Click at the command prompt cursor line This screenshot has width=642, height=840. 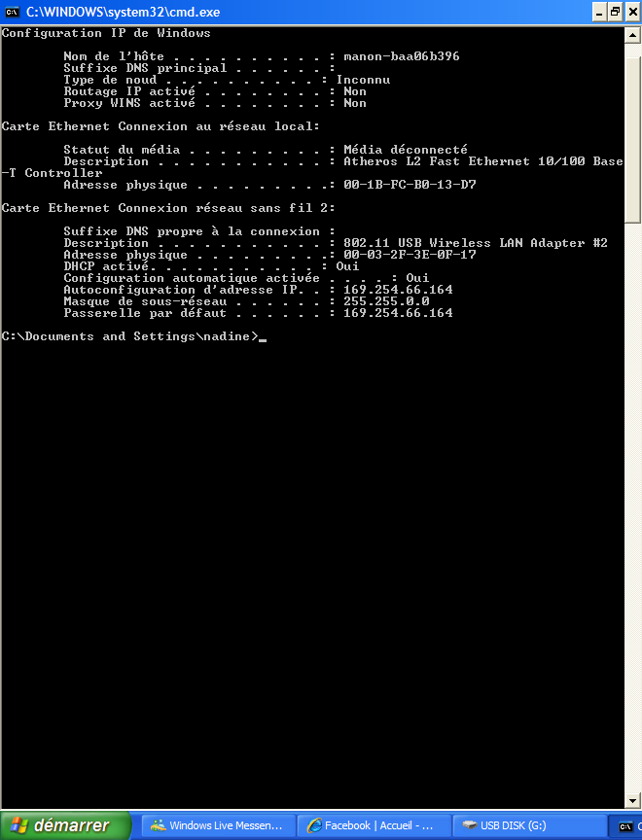pos(134,336)
